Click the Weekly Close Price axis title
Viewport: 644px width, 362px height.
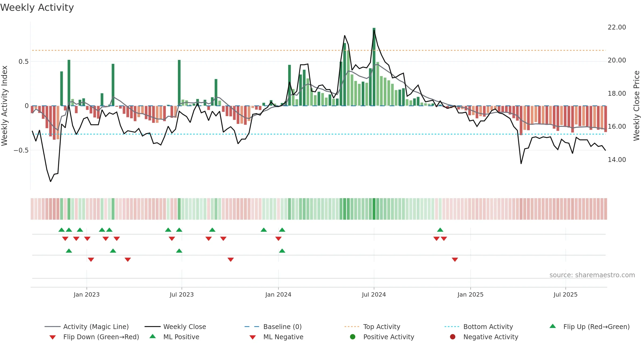click(x=636, y=106)
